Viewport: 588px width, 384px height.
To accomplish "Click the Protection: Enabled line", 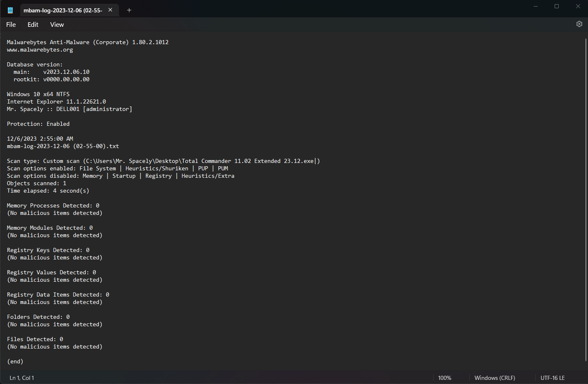I will click(x=38, y=124).
